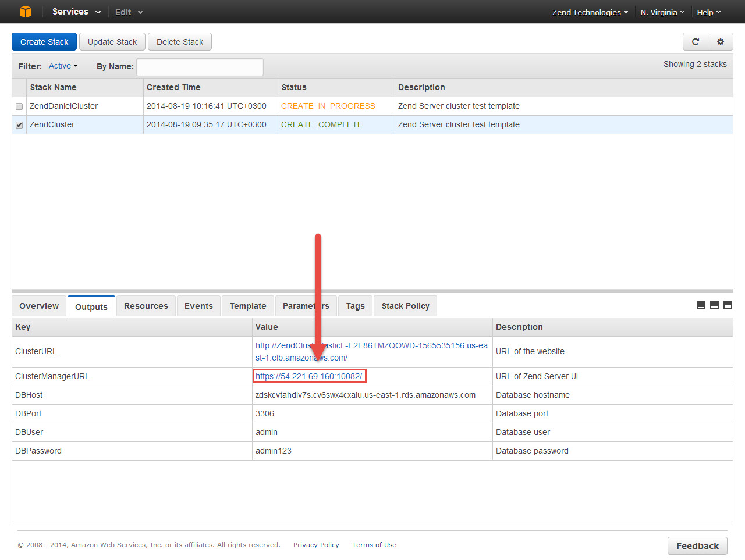Open the N. Virginia region dropdown
745x560 pixels.
tap(662, 12)
